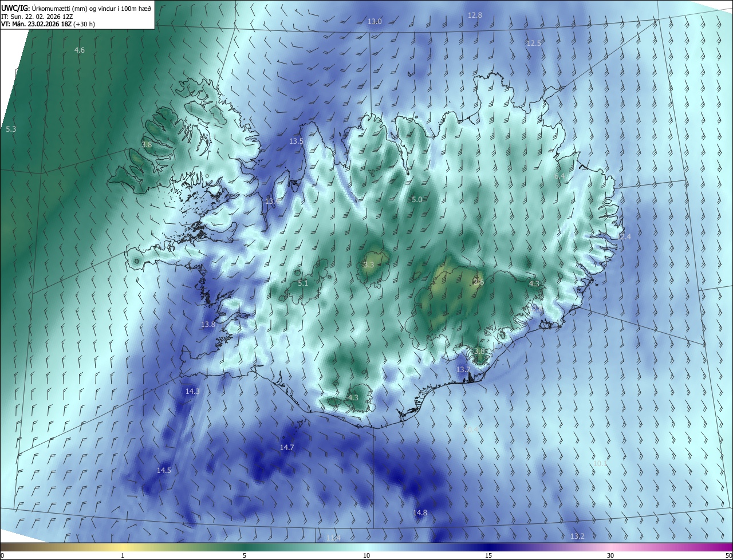Click the value label 12.4
Viewport: 733px width, 560px height.
tap(623, 236)
